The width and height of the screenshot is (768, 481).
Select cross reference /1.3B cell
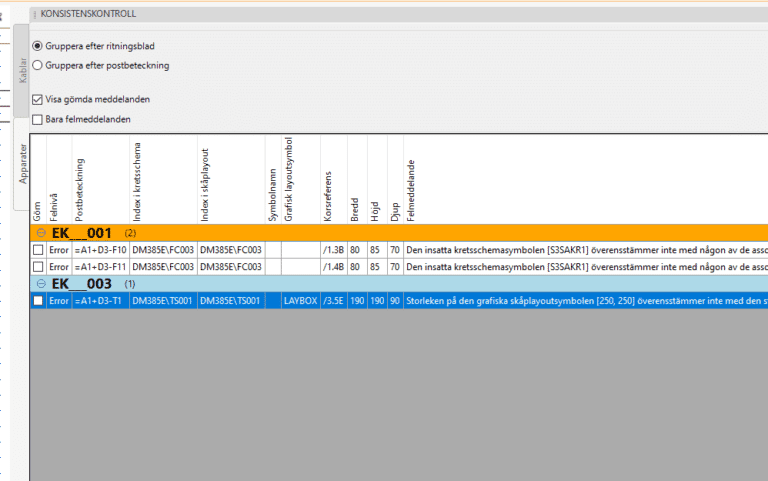tap(333, 250)
